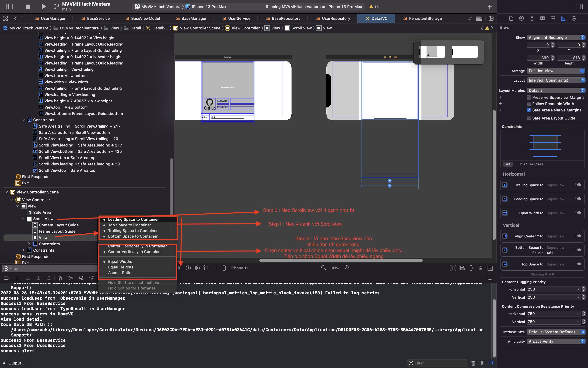Stop the running app

click(x=28, y=7)
